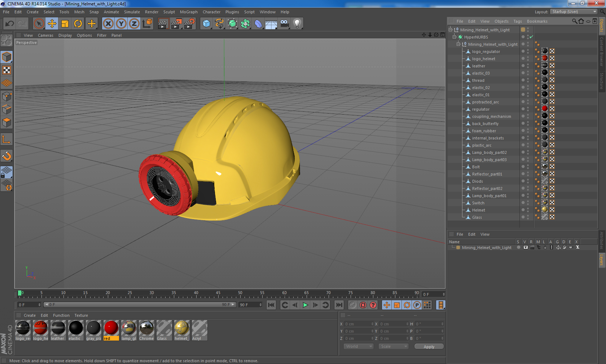Viewport: 606px width, 364px height.
Task: Open the render settings
Action: point(189,24)
